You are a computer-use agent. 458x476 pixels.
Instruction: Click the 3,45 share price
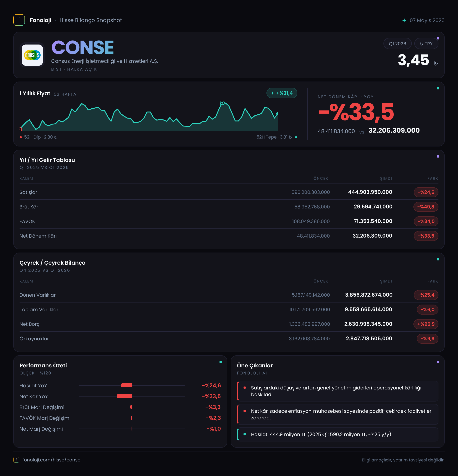(x=413, y=60)
